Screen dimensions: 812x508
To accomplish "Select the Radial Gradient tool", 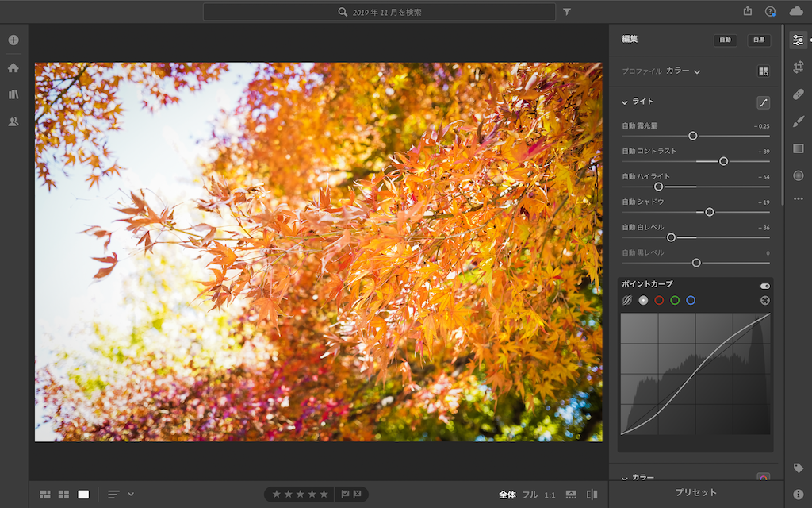I will [x=798, y=175].
